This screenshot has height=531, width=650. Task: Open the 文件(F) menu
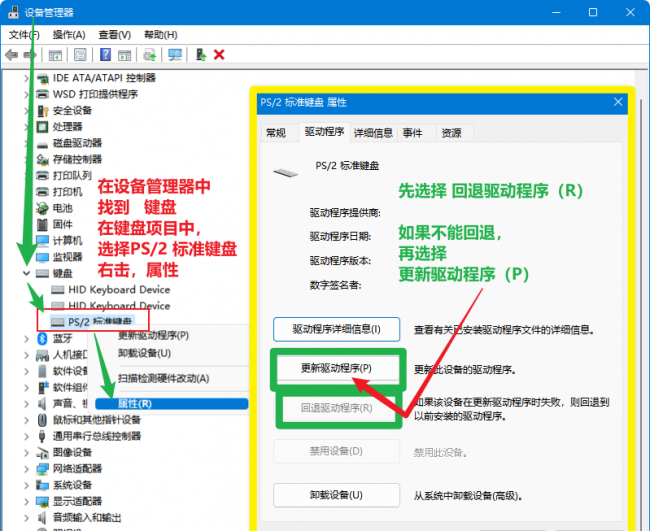point(24,35)
